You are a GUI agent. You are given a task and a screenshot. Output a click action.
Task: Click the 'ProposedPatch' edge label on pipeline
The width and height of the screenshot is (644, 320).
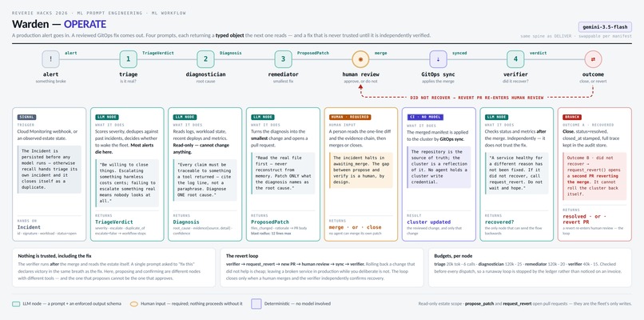click(313, 53)
